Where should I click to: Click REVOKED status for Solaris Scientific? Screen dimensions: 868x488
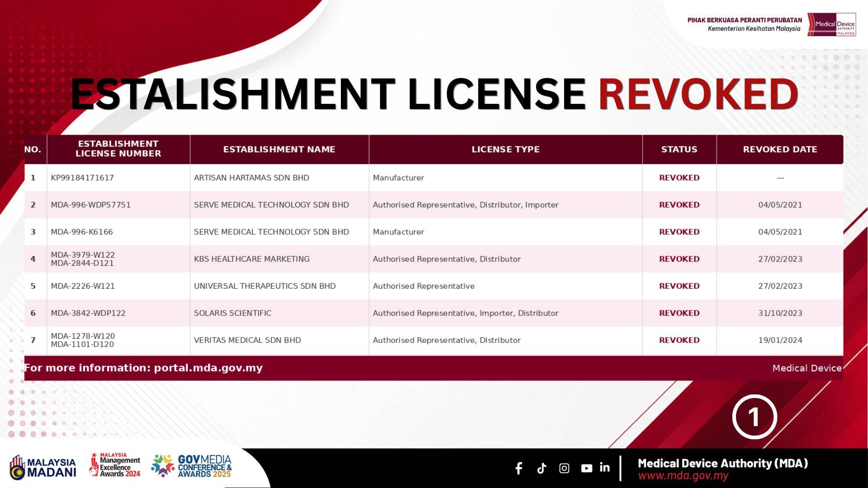click(x=679, y=313)
